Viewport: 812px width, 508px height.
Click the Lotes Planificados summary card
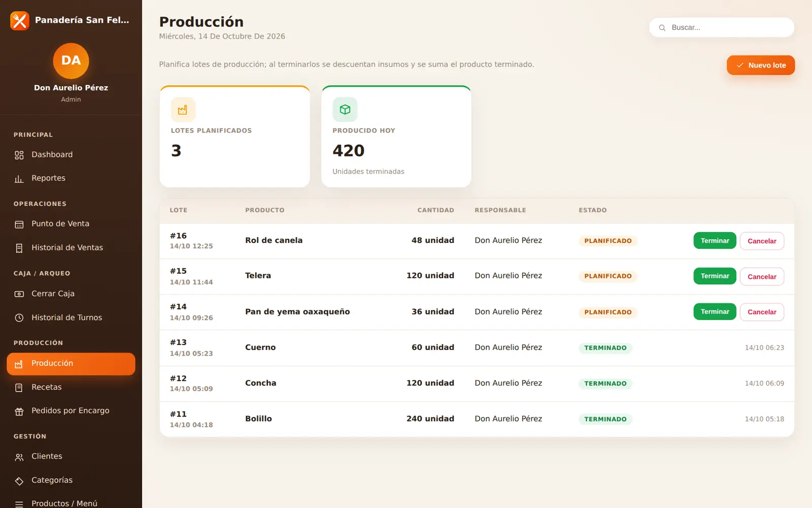pyautogui.click(x=234, y=137)
